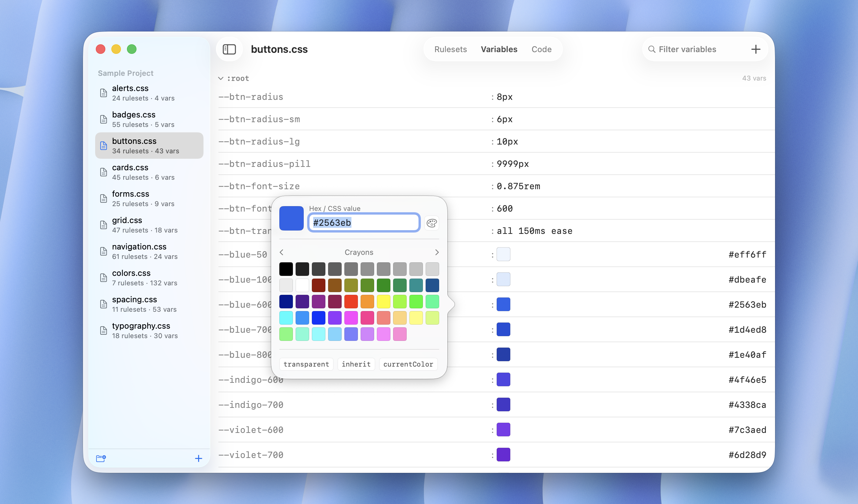Click the file icon beside colors.css
The width and height of the screenshot is (858, 504).
103,278
